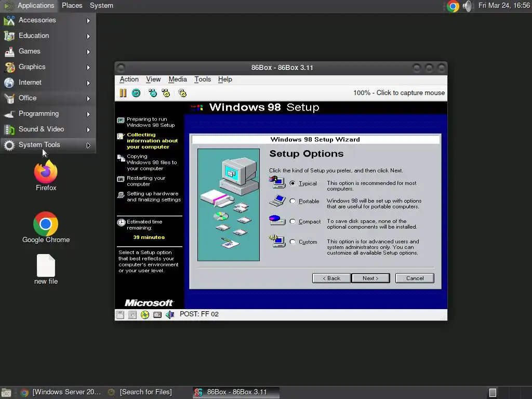
Task: Open the Help menu in 86Box
Action: pyautogui.click(x=225, y=79)
